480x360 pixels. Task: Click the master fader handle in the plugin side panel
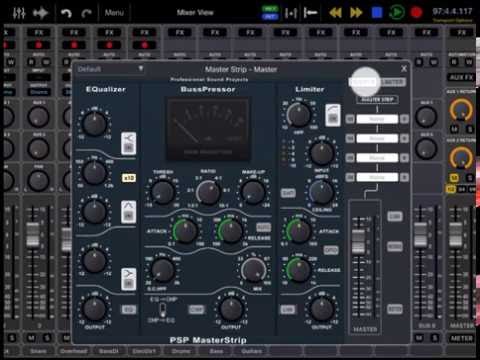358,241
